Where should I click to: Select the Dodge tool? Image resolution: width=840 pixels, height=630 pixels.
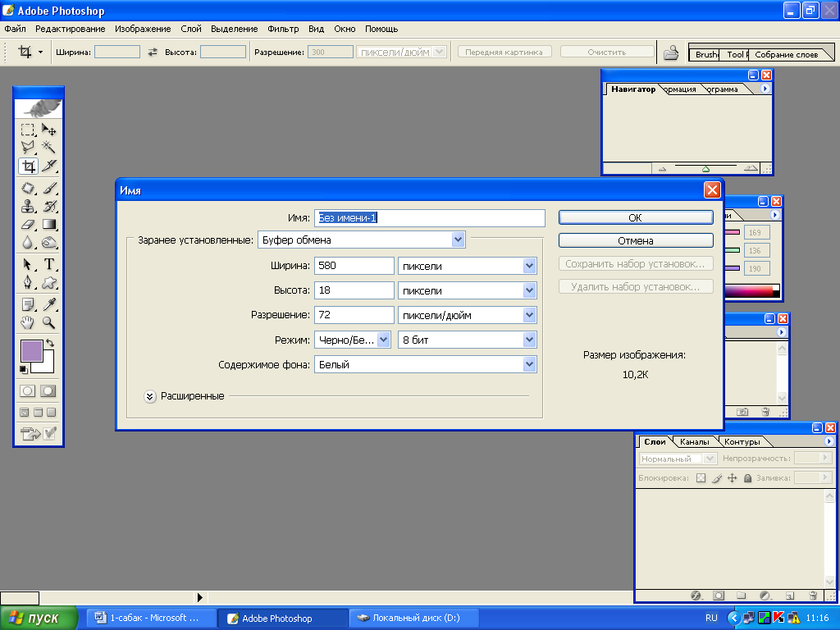[x=49, y=243]
